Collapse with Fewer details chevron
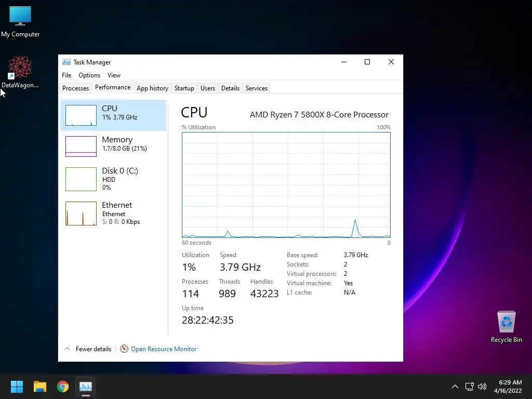The image size is (532, 399). click(x=67, y=349)
